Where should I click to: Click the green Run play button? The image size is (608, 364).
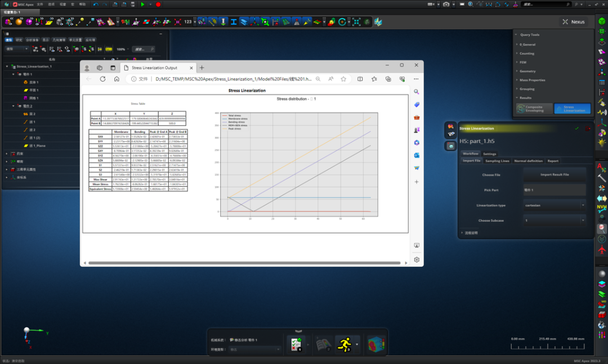(x=142, y=4)
